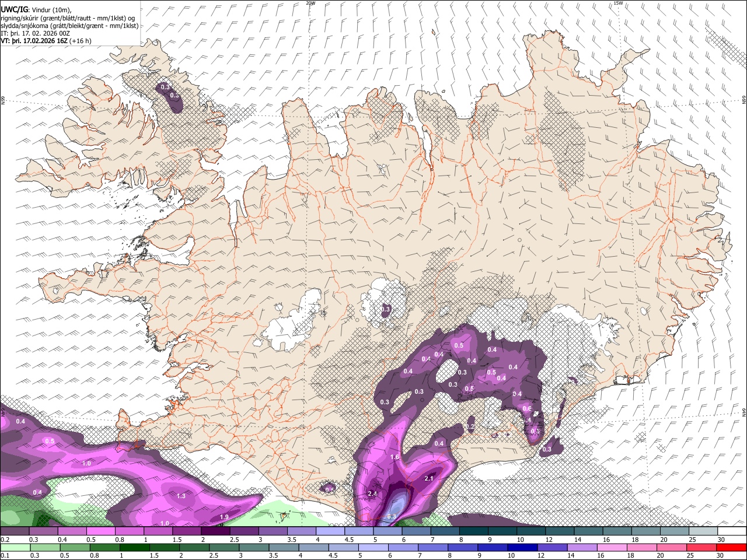Click the 4.5 label in the snow legend row
This screenshot has height=560, width=747.
349,540
